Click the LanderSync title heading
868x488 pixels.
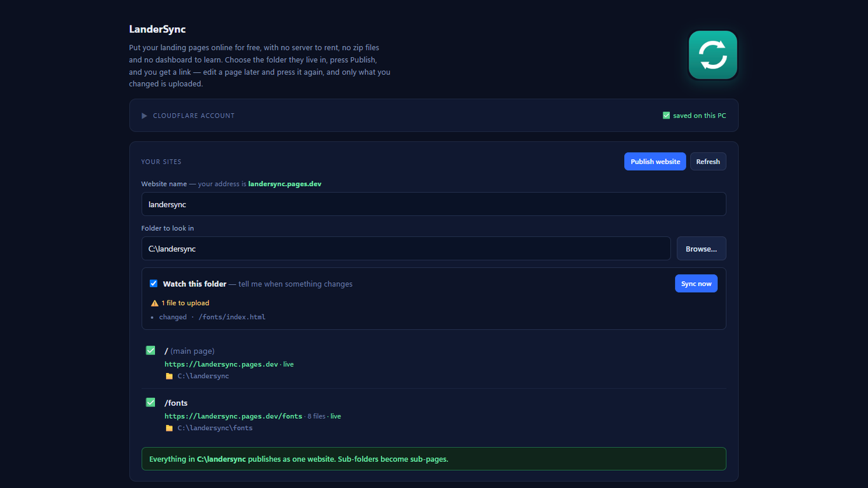click(x=158, y=29)
